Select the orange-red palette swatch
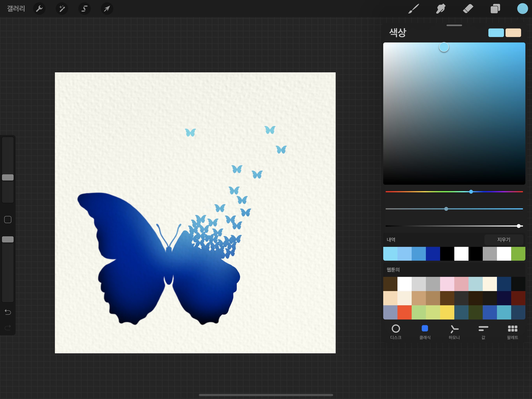The width and height of the screenshot is (532, 399). [404, 312]
